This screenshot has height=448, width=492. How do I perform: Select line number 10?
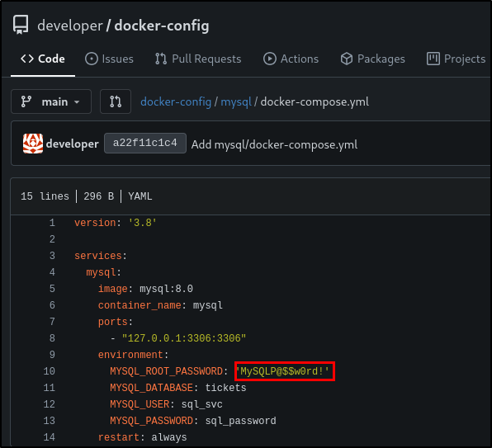pos(50,371)
